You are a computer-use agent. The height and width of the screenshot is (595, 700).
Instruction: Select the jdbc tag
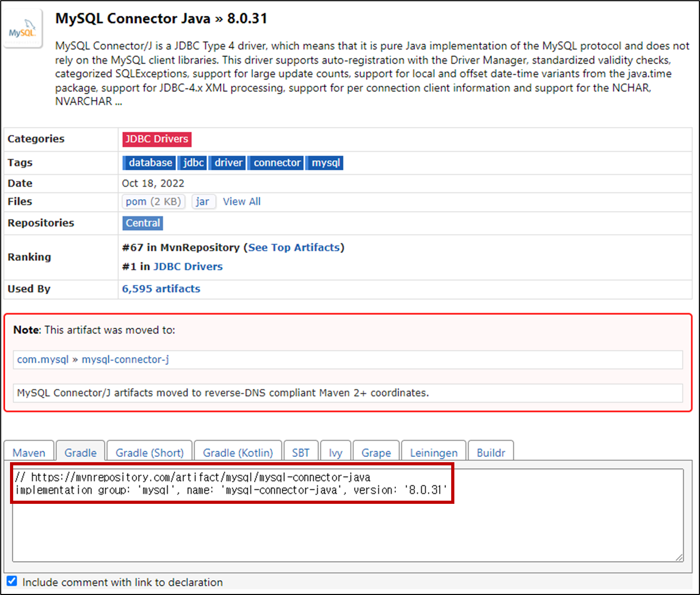tap(193, 163)
